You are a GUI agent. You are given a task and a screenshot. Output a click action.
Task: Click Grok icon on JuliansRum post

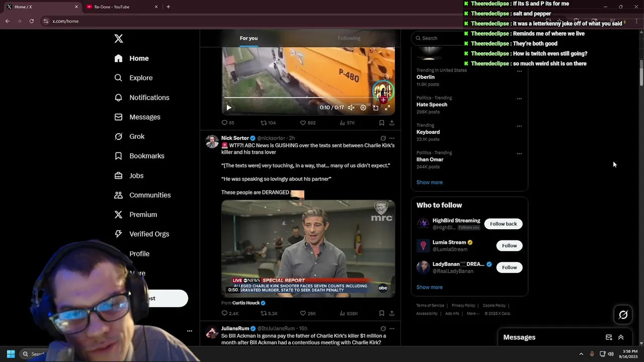(383, 329)
